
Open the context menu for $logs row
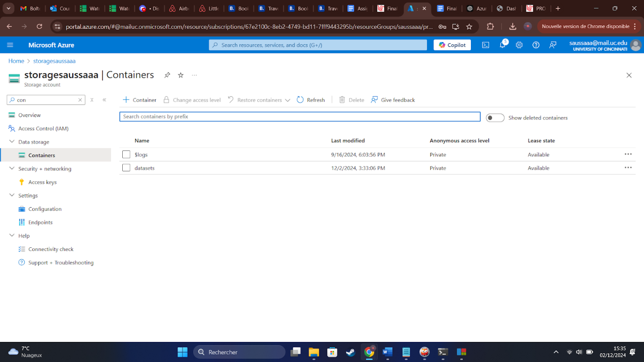coord(628,154)
